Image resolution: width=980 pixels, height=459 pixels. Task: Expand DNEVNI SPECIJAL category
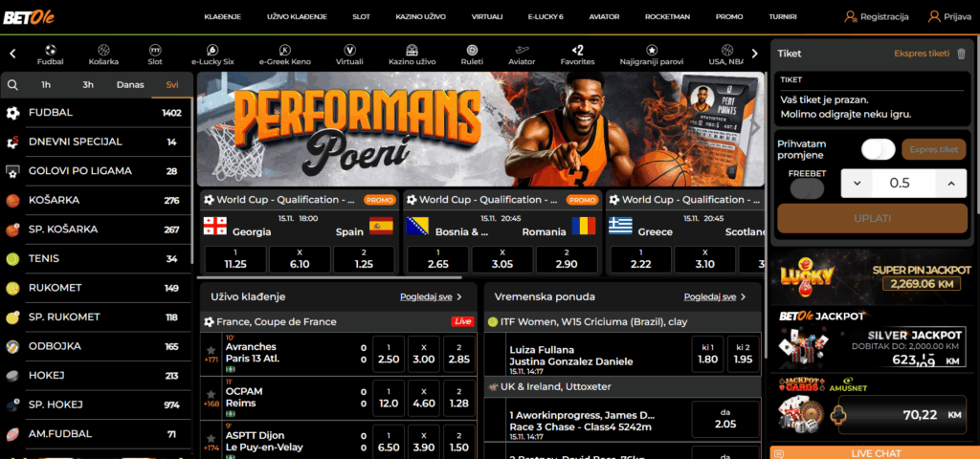(97, 142)
